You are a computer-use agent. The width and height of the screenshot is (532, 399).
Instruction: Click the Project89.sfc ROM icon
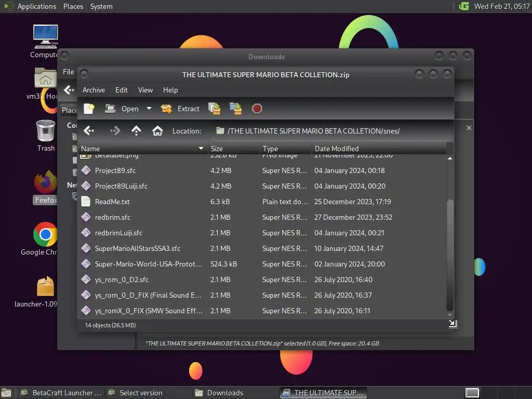click(86, 170)
